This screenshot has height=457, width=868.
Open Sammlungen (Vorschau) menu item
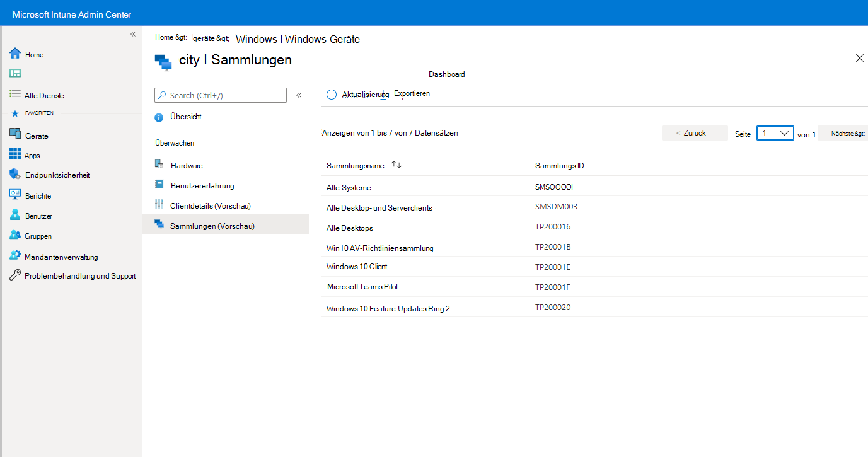[226, 226]
